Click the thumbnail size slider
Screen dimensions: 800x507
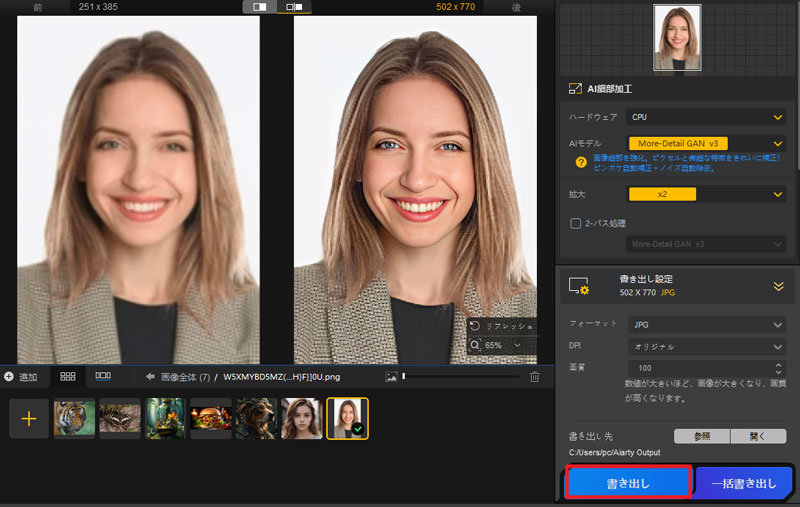460,377
